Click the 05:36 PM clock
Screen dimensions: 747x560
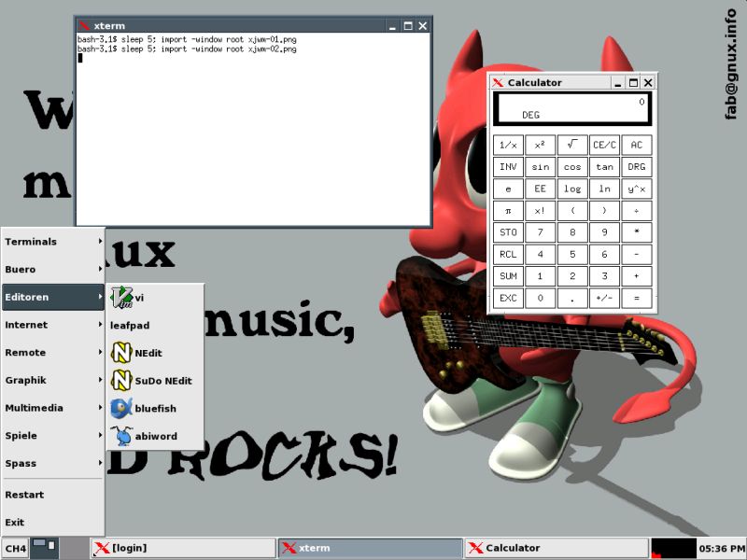721,548
